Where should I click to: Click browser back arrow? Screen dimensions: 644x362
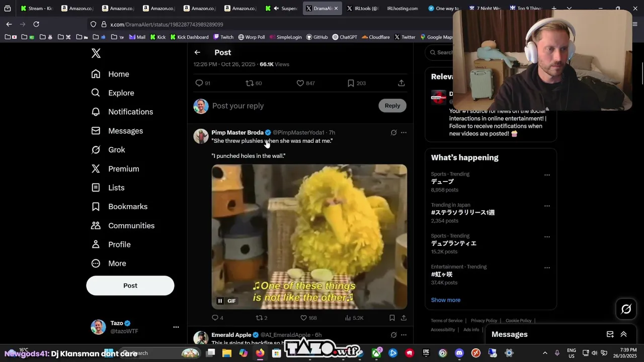pyautogui.click(x=9, y=24)
